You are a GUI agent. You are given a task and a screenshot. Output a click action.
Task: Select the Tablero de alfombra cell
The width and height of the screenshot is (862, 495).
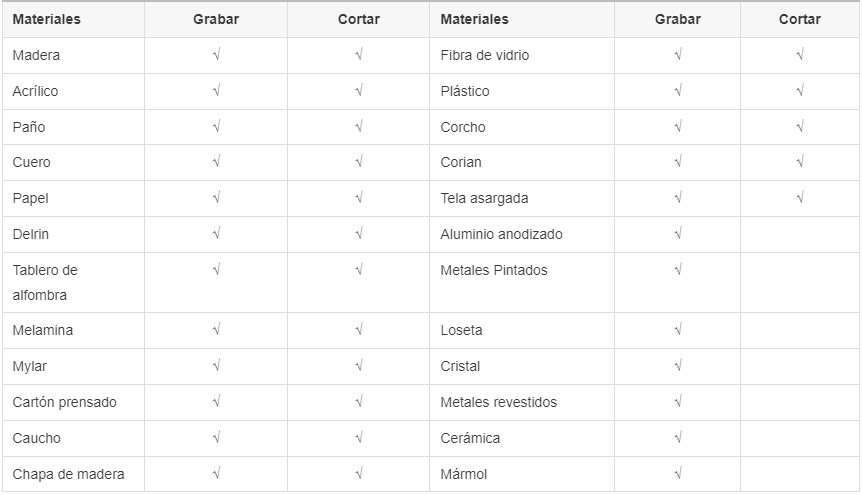coord(73,283)
